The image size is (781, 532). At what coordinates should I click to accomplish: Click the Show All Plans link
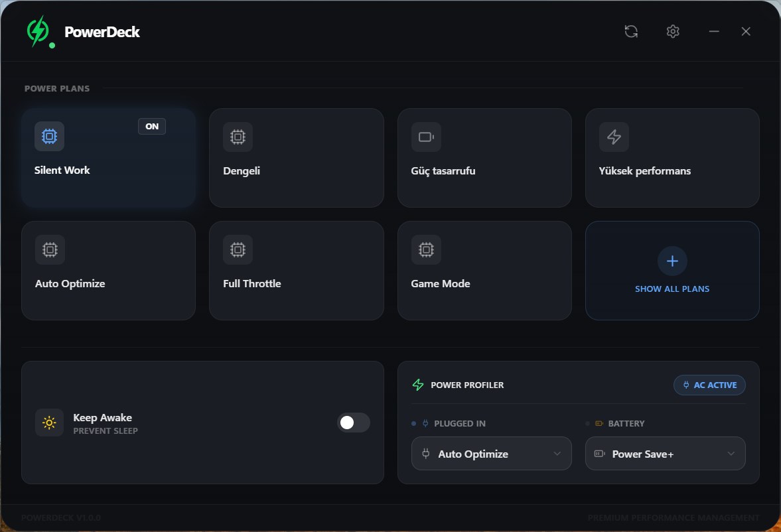pyautogui.click(x=672, y=289)
